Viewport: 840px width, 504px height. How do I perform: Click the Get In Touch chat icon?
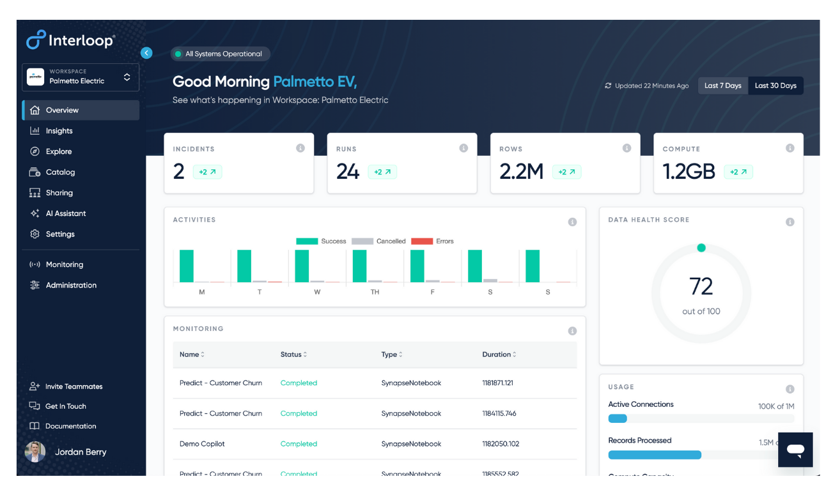(35, 406)
